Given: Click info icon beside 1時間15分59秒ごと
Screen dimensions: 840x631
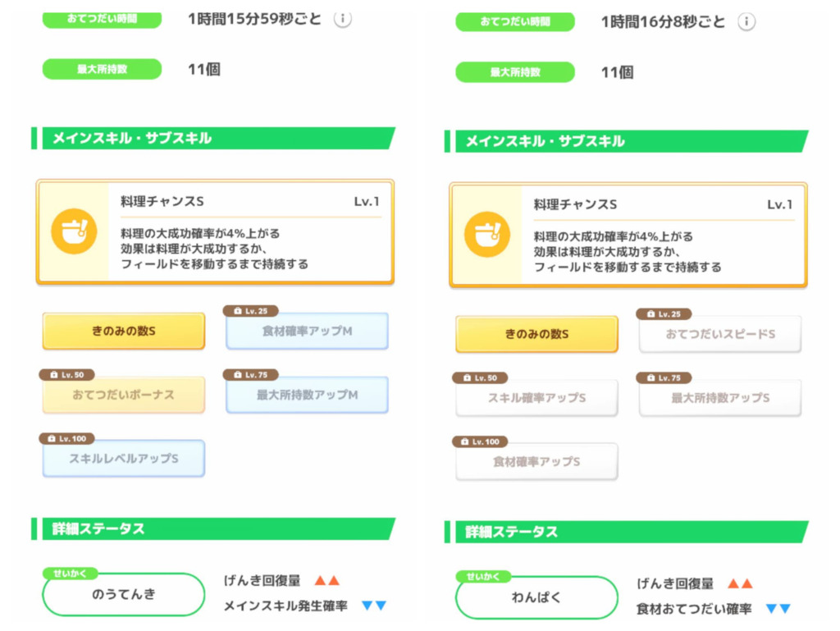Looking at the screenshot, I should [343, 19].
